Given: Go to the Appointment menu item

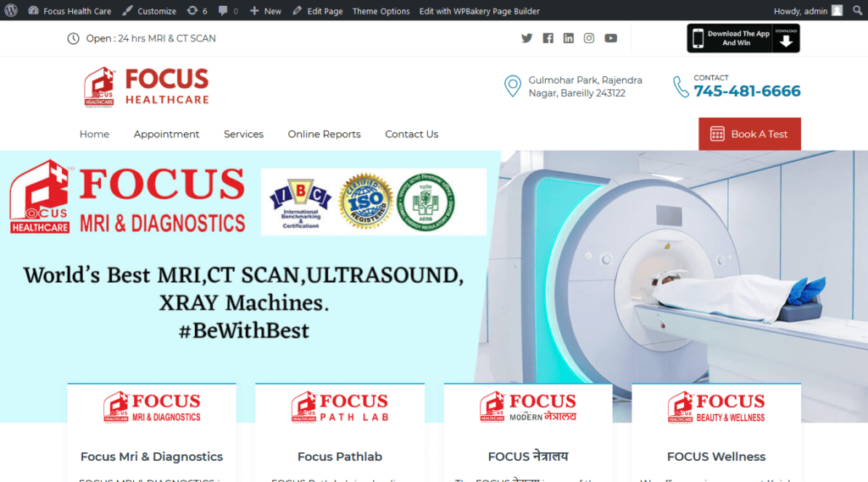Looking at the screenshot, I should (166, 134).
